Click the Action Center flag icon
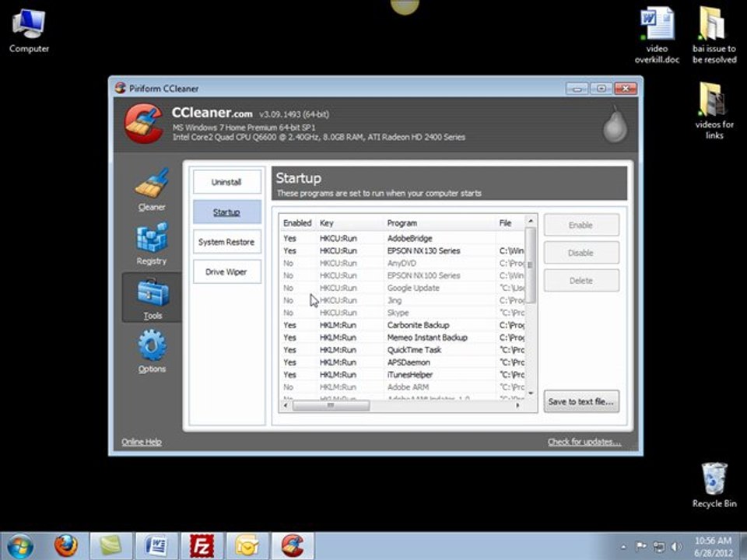 [641, 547]
